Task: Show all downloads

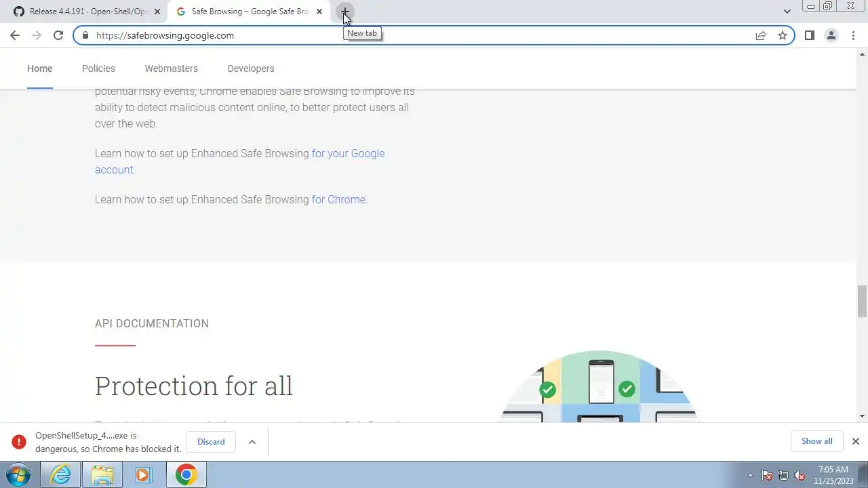Action: pyautogui.click(x=816, y=441)
